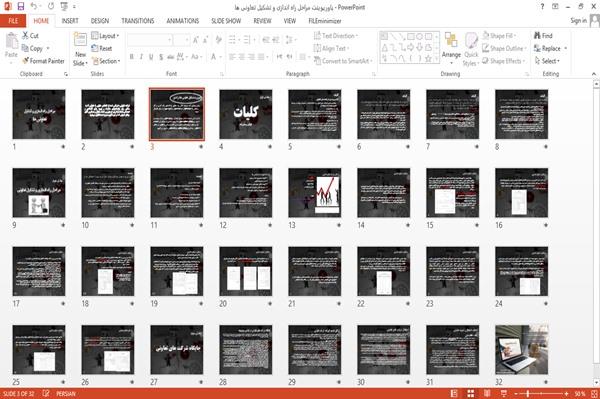600x399 pixels.
Task: Select slide 4 thumbnail
Action: pyautogui.click(x=246, y=114)
